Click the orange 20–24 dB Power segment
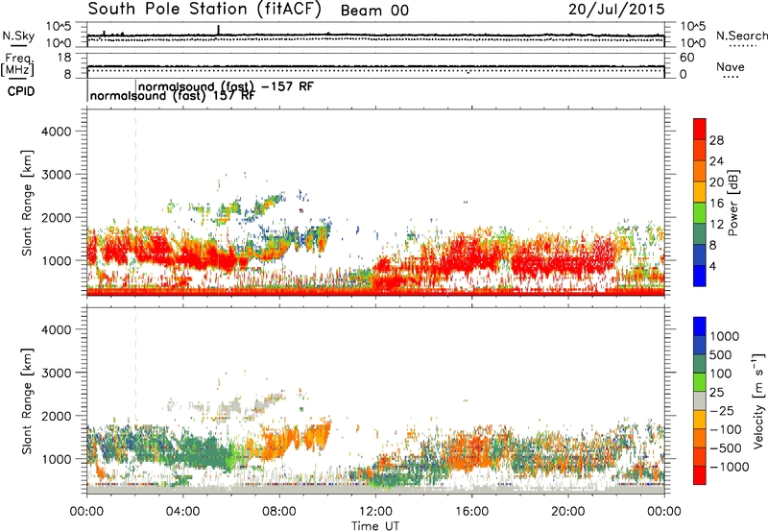The image size is (768, 532). pos(700,171)
